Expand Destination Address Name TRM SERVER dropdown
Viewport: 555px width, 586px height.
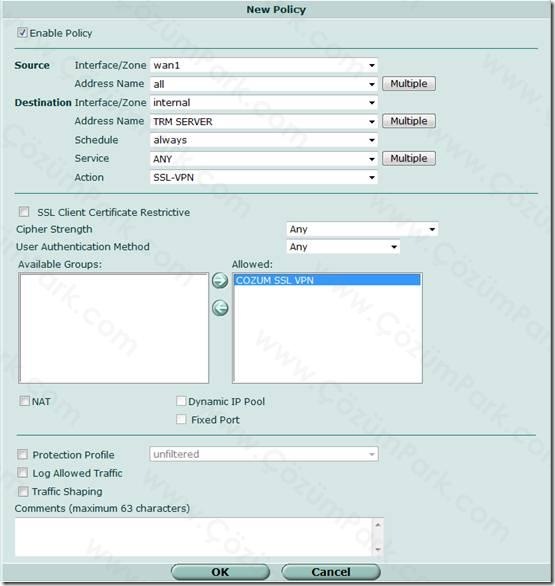[263, 121]
